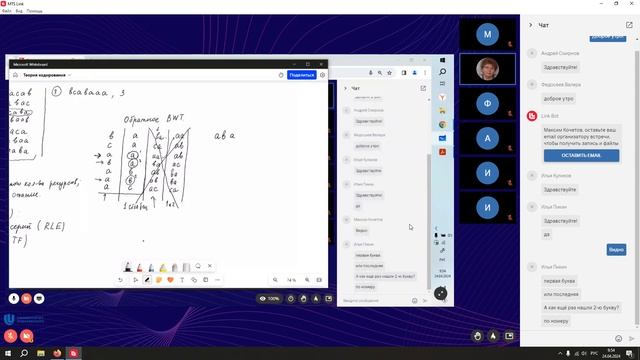Open the shapes tool in Whiteboard
The height and width of the screenshot is (360, 640).
[x=194, y=280]
